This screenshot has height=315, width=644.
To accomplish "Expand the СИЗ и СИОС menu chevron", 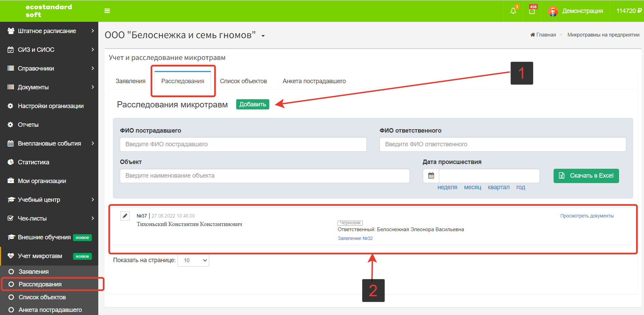I will click(92, 50).
